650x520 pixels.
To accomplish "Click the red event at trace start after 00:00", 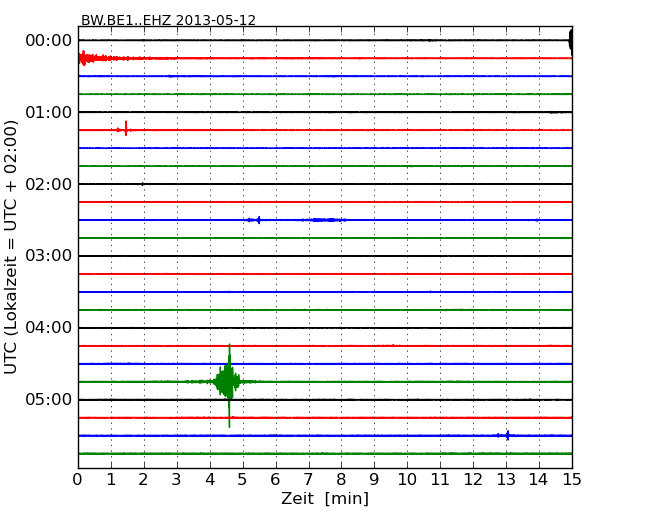I will pyautogui.click(x=95, y=58).
